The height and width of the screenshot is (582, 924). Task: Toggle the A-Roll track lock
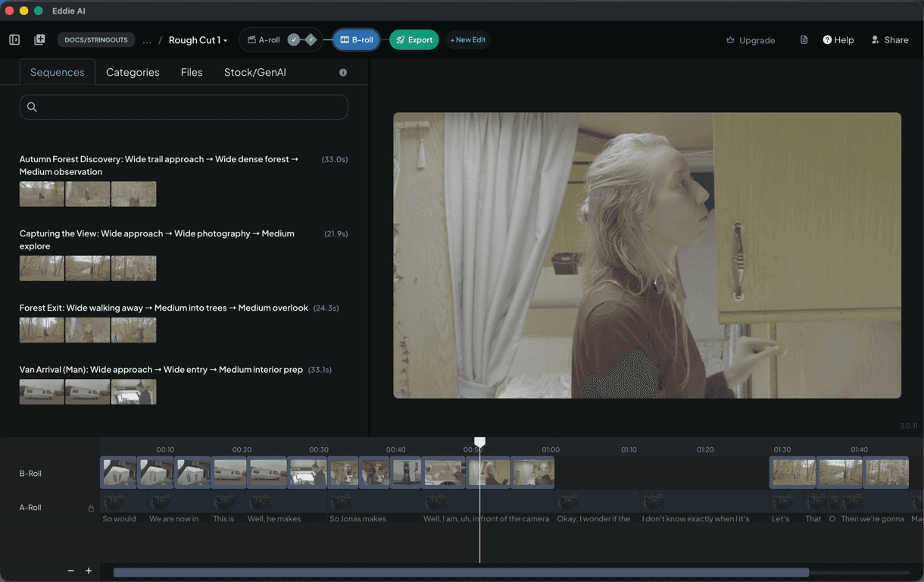[x=91, y=508]
